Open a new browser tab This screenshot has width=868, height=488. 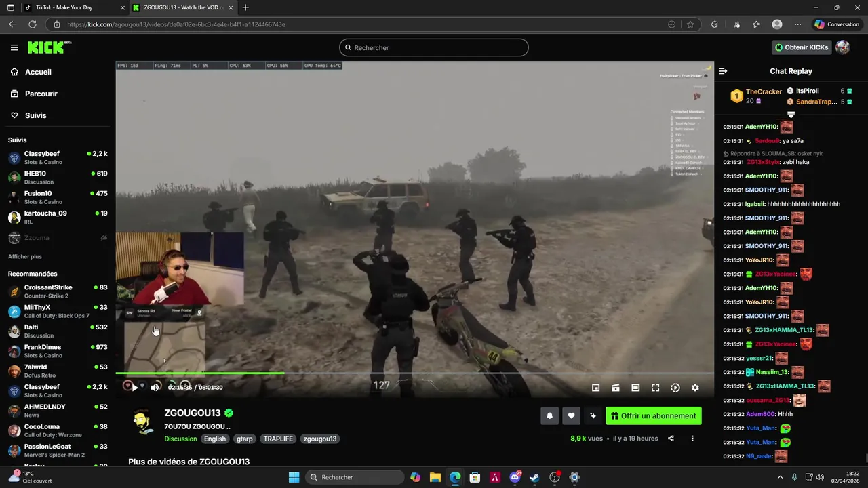tap(245, 7)
